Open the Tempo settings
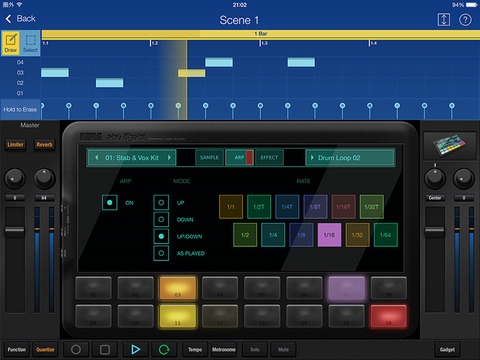This screenshot has width=480, height=360. point(195,349)
